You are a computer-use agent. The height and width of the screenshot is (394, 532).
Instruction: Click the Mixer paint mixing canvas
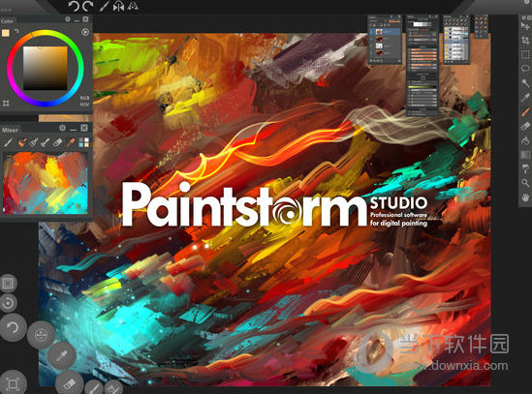tap(46, 183)
